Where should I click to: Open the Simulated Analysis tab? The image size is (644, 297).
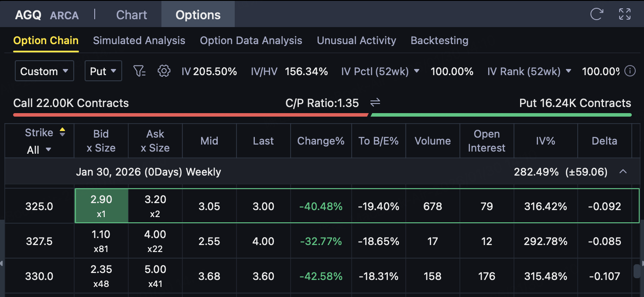(139, 41)
